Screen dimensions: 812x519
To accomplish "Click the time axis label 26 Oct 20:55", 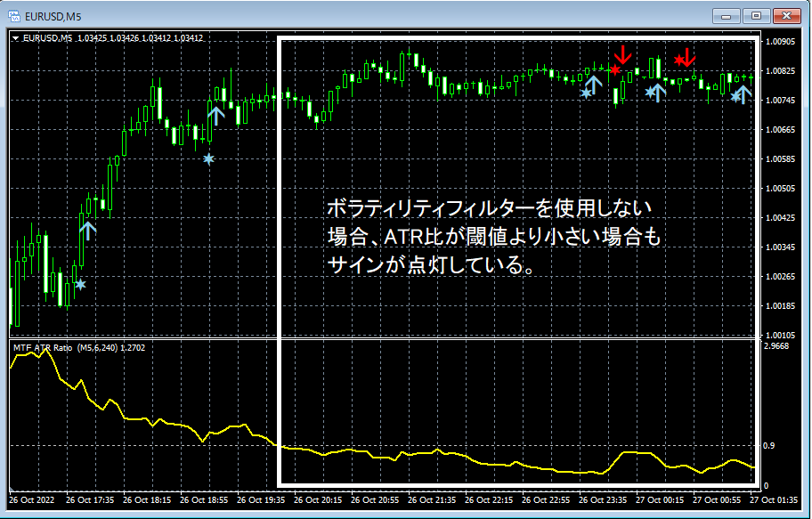I will coord(375,500).
